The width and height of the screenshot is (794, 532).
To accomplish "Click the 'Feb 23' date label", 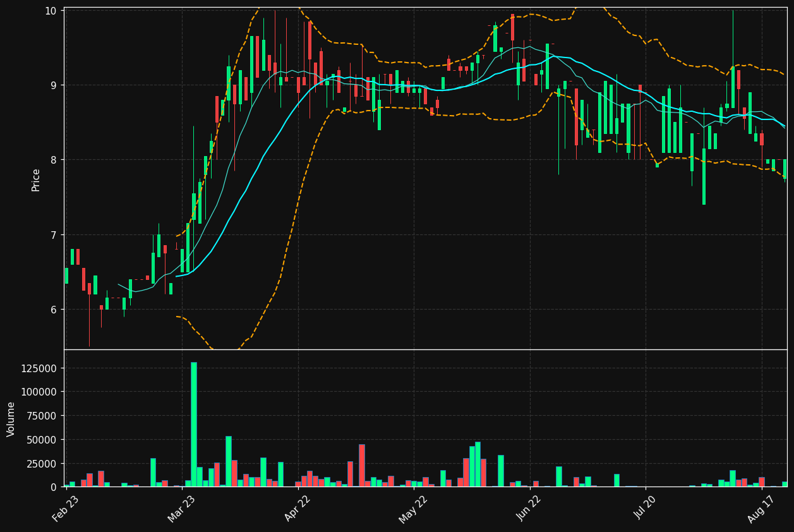I will (66, 509).
